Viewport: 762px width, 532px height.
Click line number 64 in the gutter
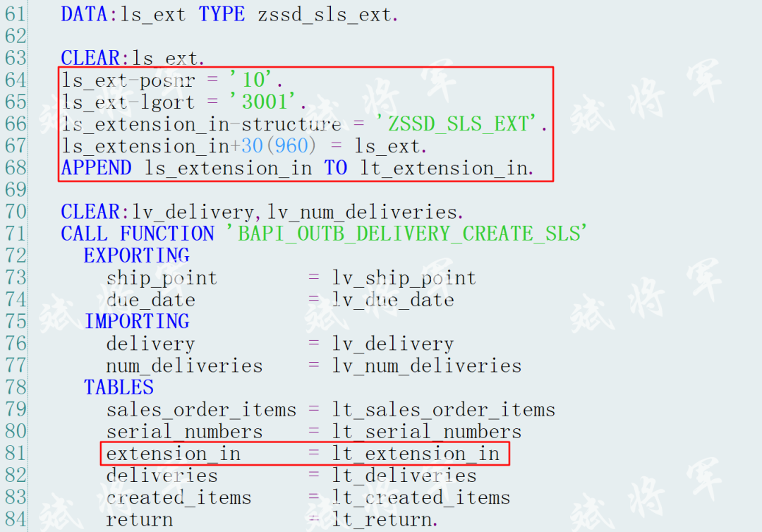tap(16, 80)
